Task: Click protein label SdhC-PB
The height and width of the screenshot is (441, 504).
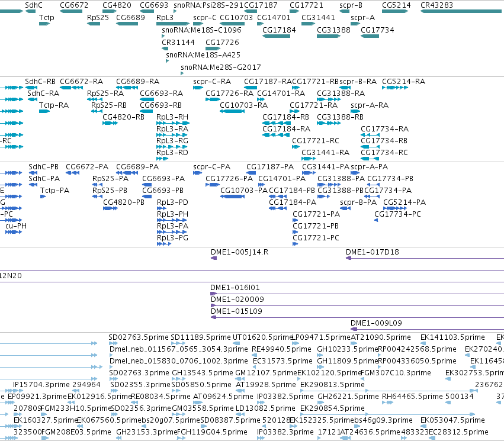Action: [43, 167]
